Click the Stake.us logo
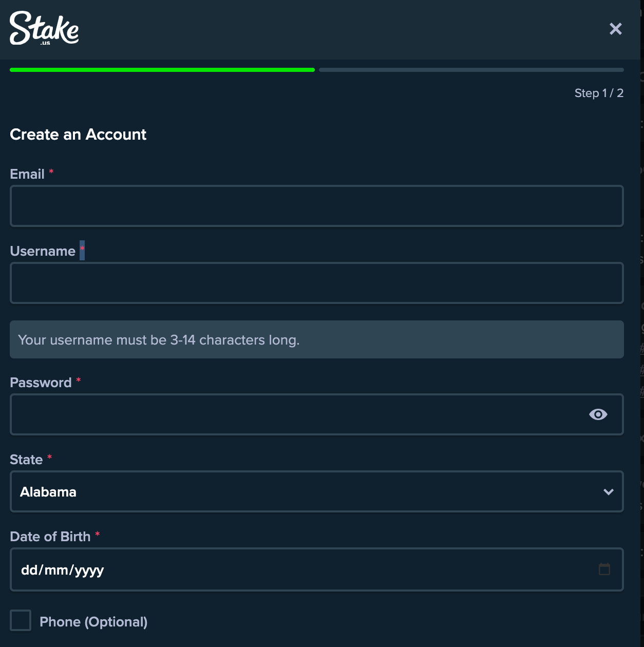644x647 pixels. pos(44,28)
